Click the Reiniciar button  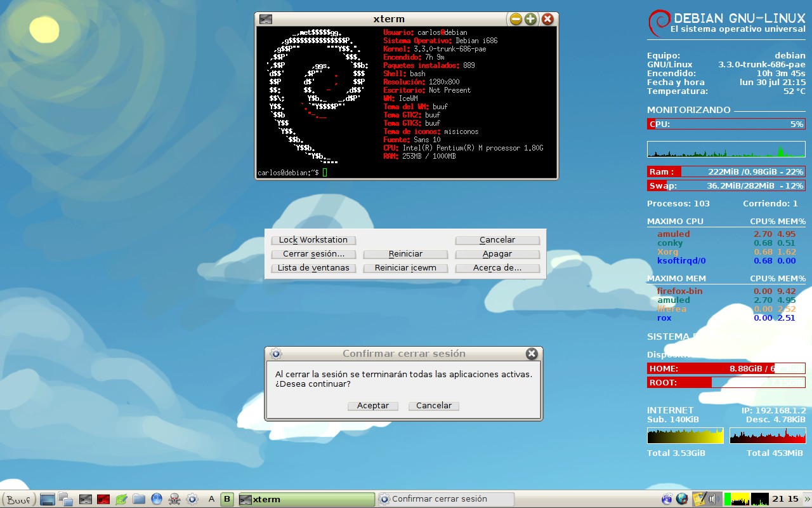tap(406, 254)
